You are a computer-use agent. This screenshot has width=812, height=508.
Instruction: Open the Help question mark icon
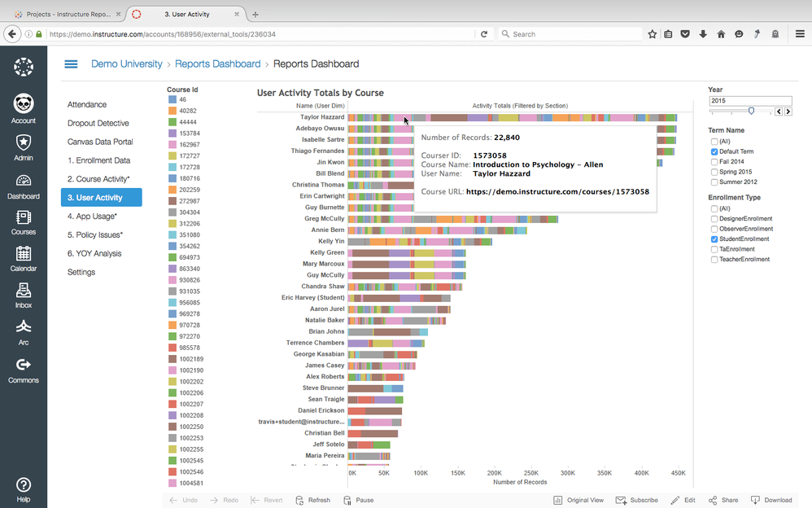coord(24,484)
